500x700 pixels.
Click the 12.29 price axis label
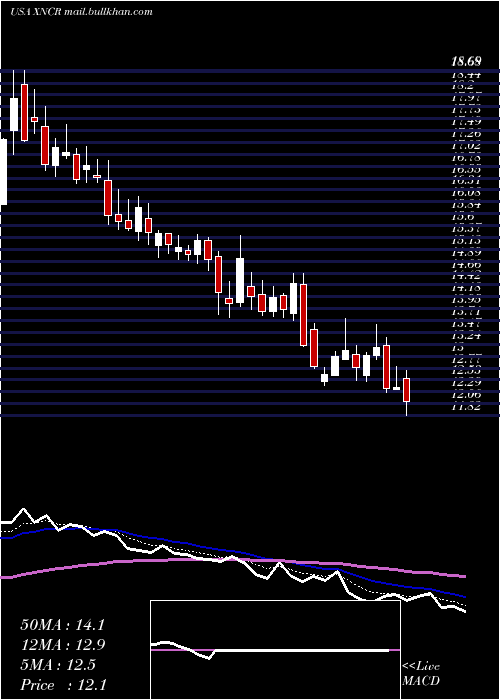[x=465, y=383]
